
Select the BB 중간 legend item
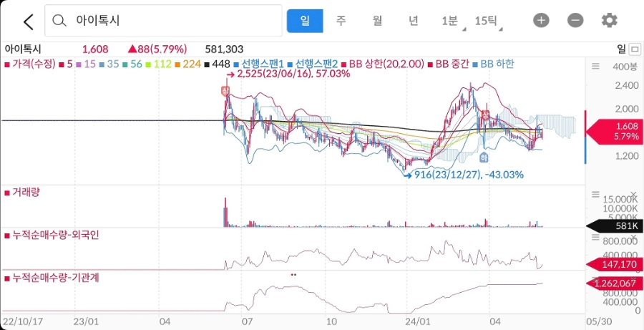[x=448, y=64]
